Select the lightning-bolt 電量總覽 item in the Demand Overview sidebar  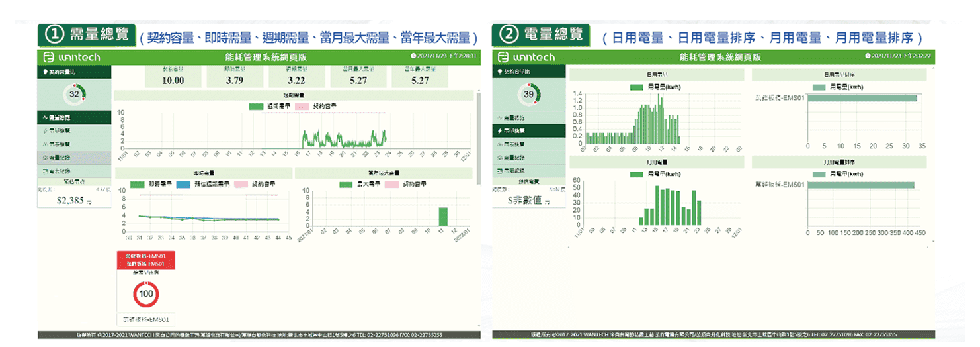73,130
